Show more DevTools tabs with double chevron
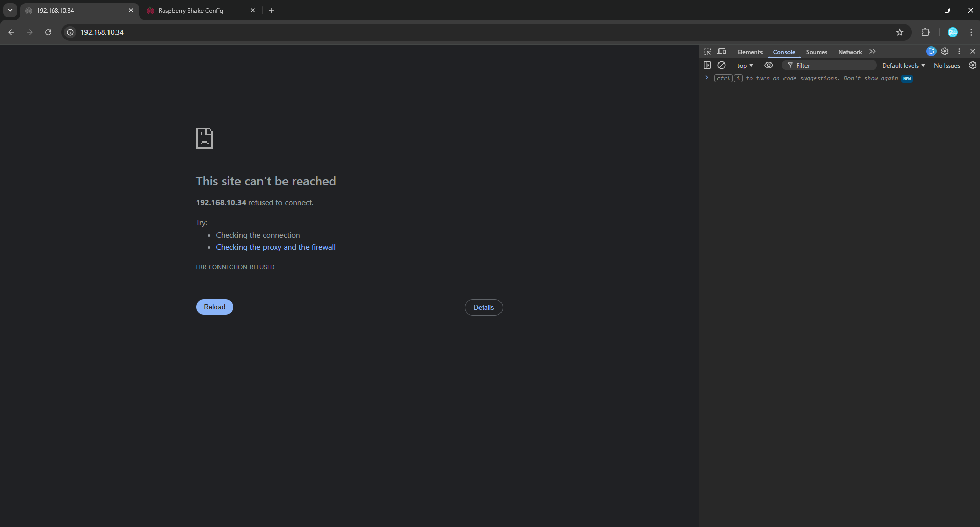 click(873, 52)
